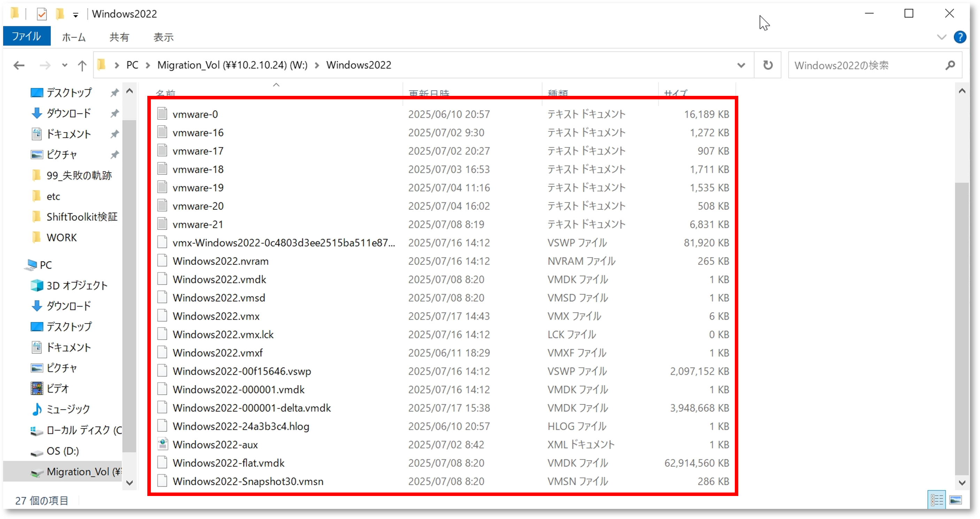Click the vmware-0 file icon
The height and width of the screenshot is (519, 980).
click(x=162, y=114)
